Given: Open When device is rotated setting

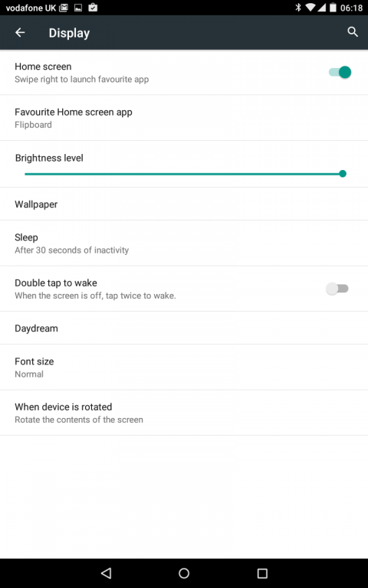Looking at the screenshot, I should click(184, 413).
